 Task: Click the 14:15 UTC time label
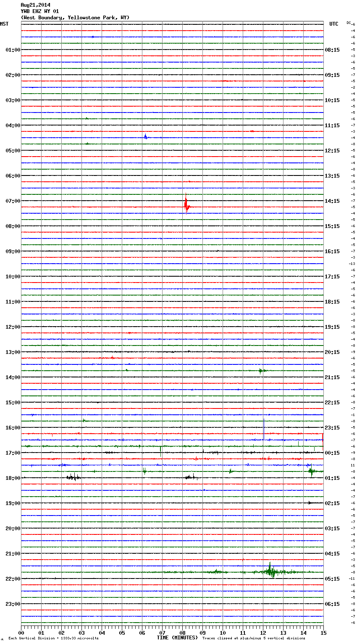click(x=332, y=201)
